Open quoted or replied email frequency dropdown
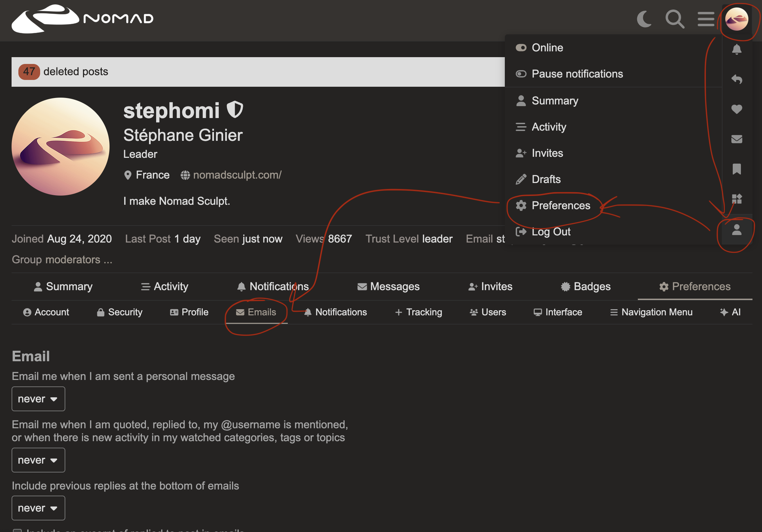Screen dimensions: 762x532 38,460
